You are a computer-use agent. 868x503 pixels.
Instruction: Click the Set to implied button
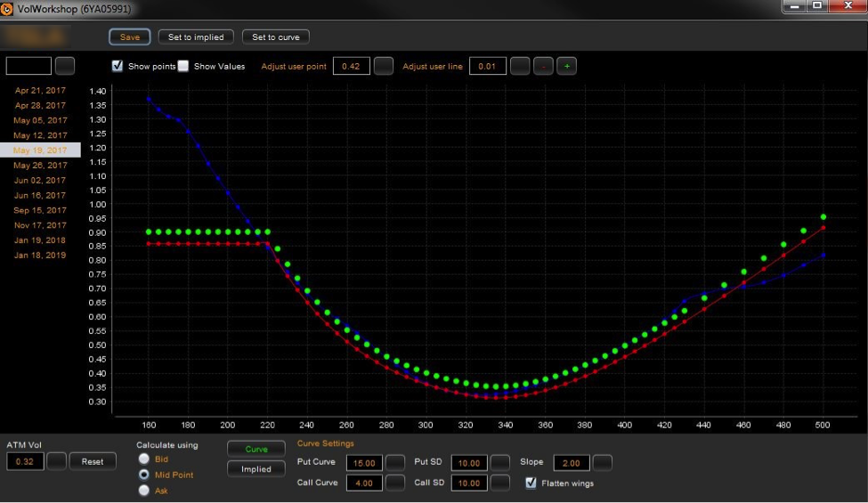[x=196, y=37]
